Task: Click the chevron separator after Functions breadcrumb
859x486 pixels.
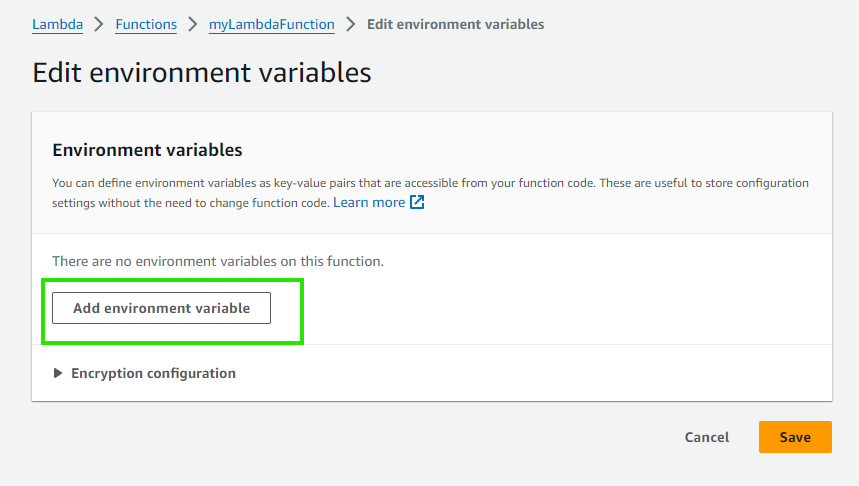Action: pos(192,24)
